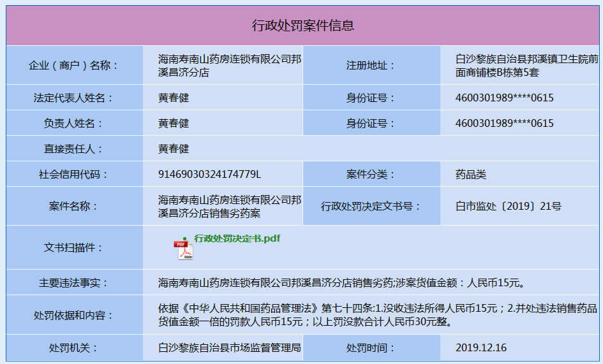Select company name 海南寿南山药房连锁有限公司邦溪昌济分店

230,66
